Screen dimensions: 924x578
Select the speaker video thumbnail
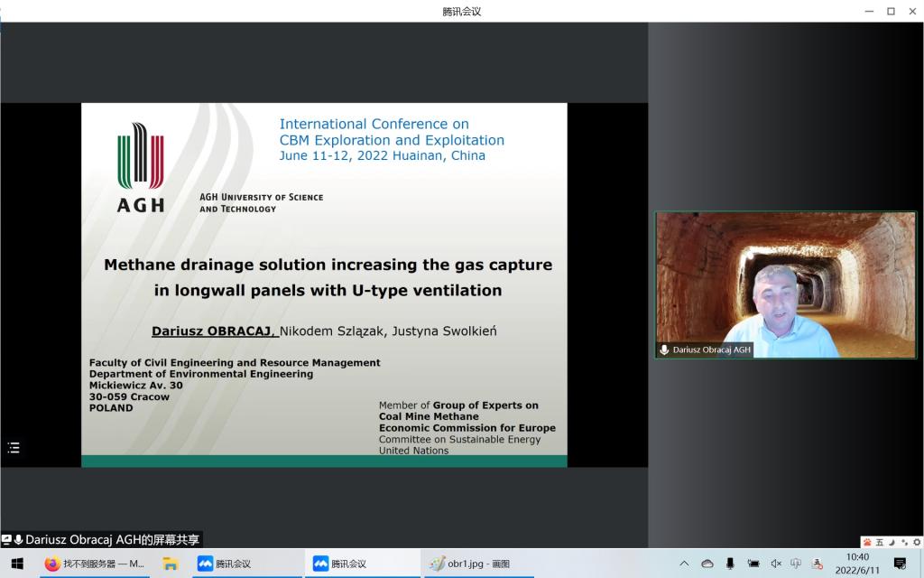[785, 284]
